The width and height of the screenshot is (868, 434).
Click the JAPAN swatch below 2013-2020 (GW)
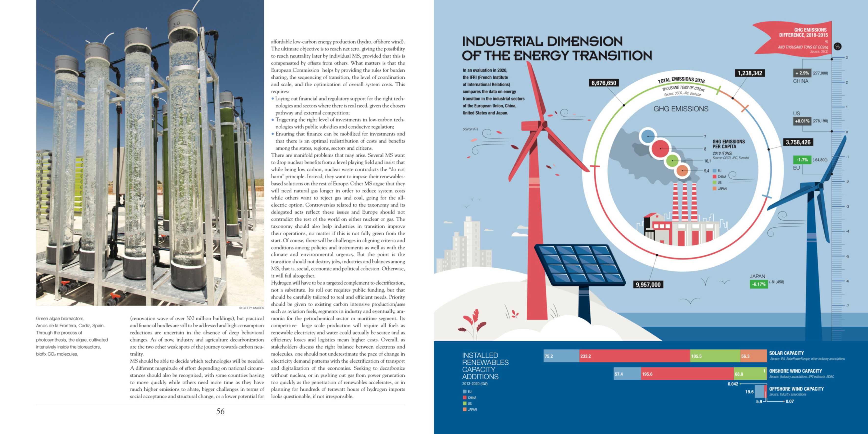click(465, 409)
